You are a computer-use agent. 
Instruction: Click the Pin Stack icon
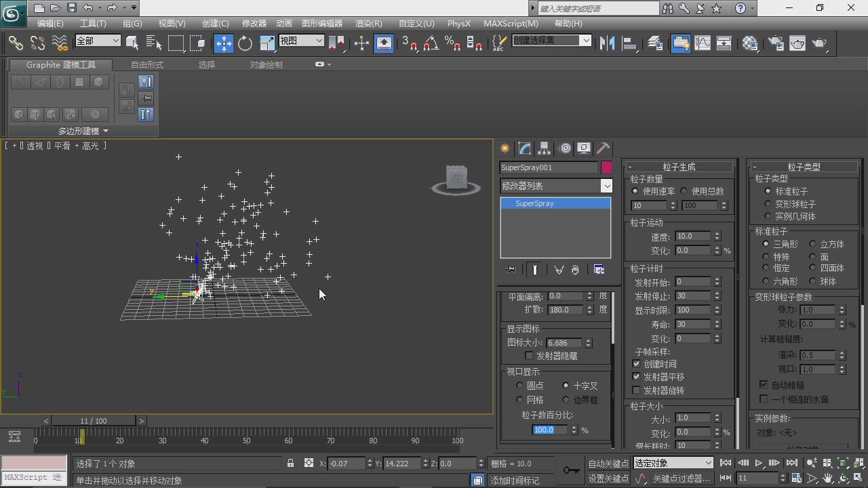pyautogui.click(x=511, y=269)
